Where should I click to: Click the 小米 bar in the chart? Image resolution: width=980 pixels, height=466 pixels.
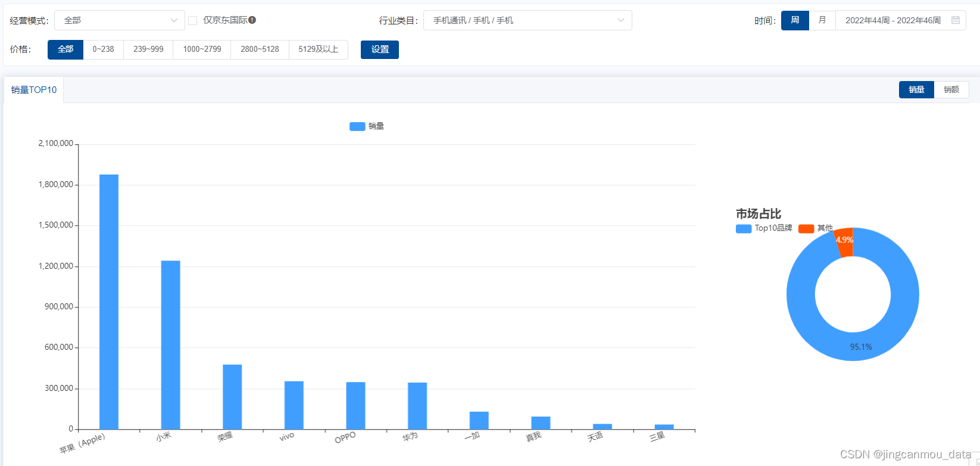click(x=170, y=344)
